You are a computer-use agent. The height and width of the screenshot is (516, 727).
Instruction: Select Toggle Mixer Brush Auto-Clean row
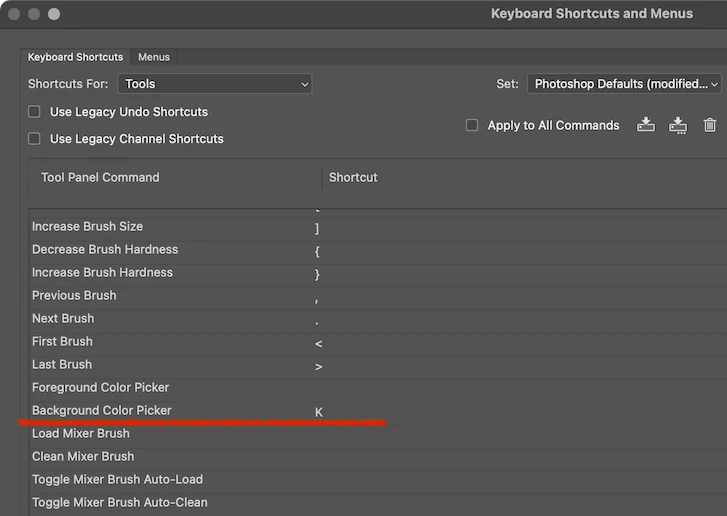(378, 505)
